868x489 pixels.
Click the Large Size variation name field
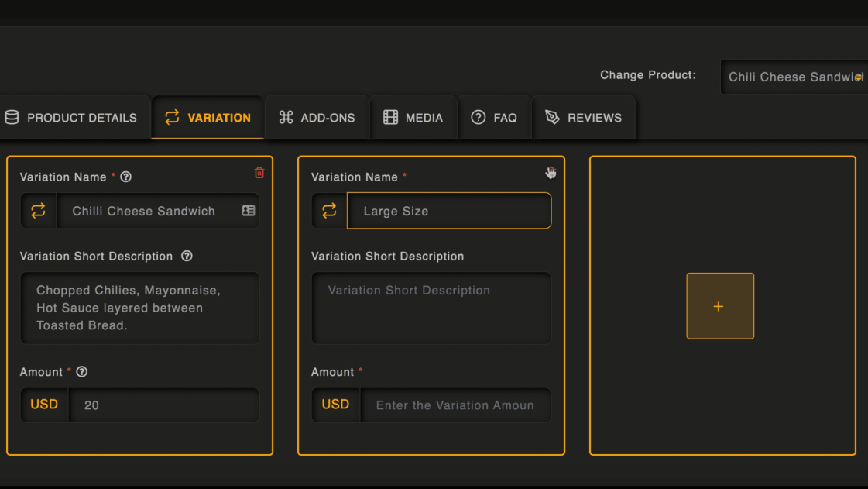449,211
